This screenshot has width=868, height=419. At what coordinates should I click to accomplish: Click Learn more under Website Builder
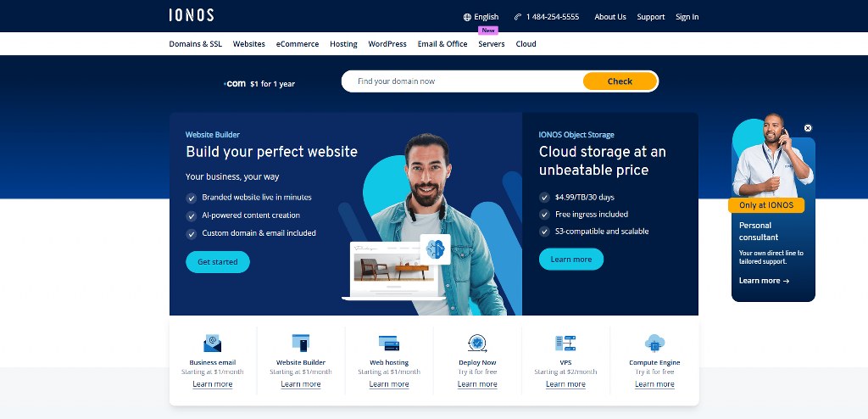pyautogui.click(x=301, y=384)
